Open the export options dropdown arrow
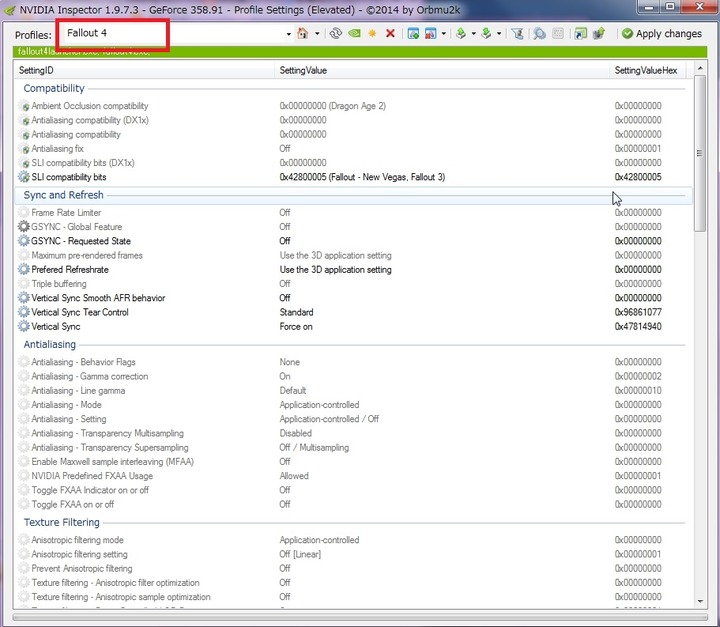This screenshot has width=720, height=627. point(473,34)
